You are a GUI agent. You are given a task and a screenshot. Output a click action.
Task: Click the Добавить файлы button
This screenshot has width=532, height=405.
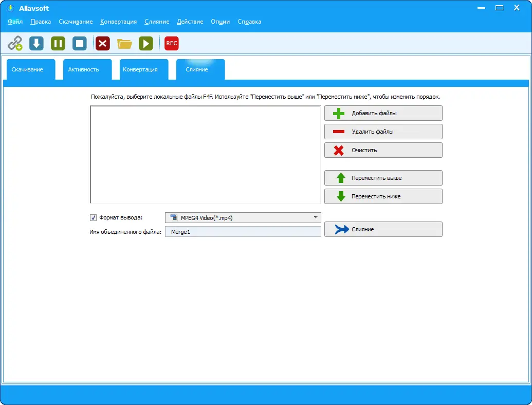click(382, 113)
